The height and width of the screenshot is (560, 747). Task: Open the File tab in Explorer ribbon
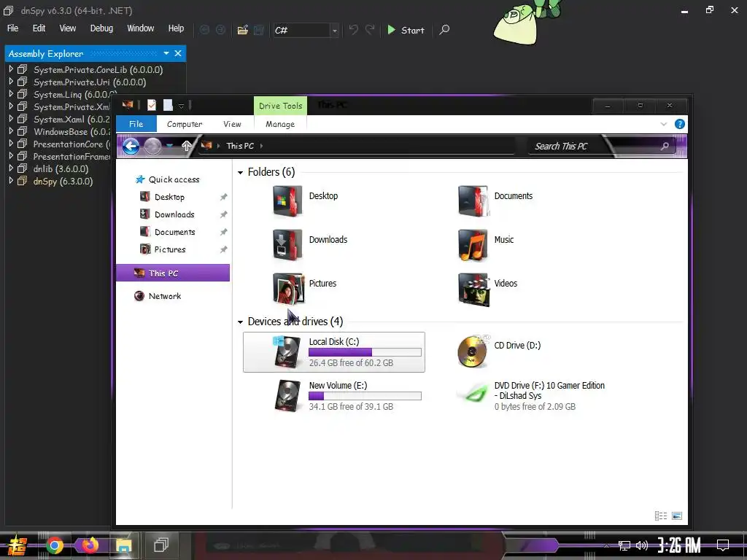[x=136, y=124]
